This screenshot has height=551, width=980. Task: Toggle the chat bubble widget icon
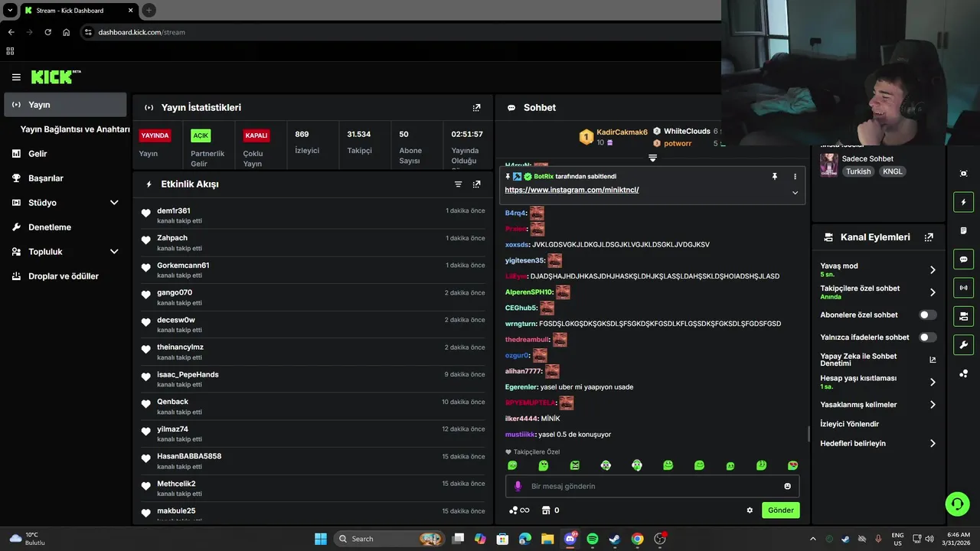963,259
